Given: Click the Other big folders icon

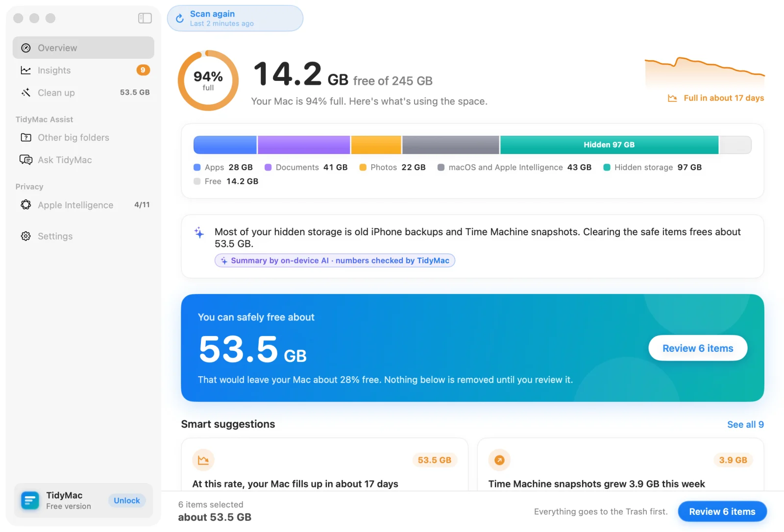Looking at the screenshot, I should click(26, 138).
